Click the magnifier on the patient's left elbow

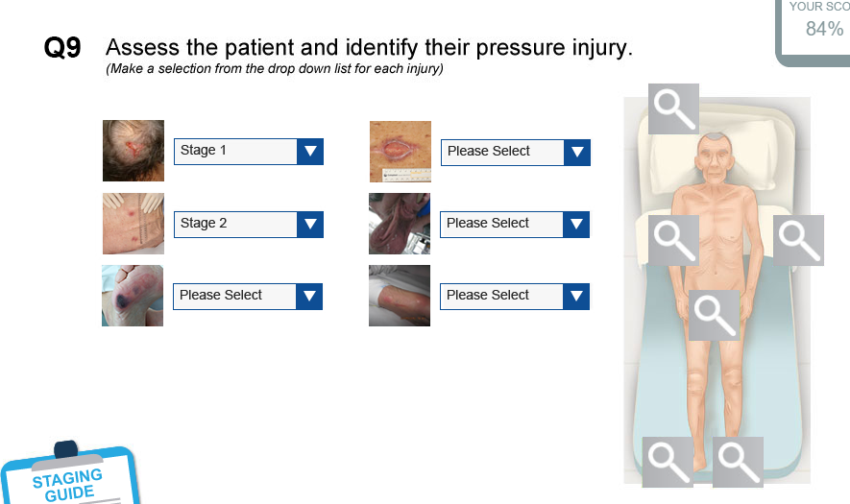tap(798, 240)
